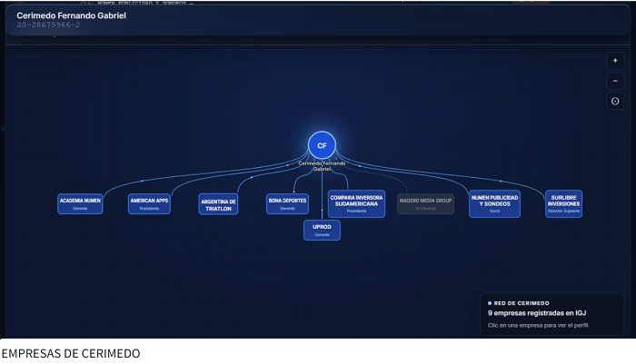Click the EMPRESAS DE CERIMEDO caption
The width and height of the screenshot is (636, 364).
[x=71, y=353]
